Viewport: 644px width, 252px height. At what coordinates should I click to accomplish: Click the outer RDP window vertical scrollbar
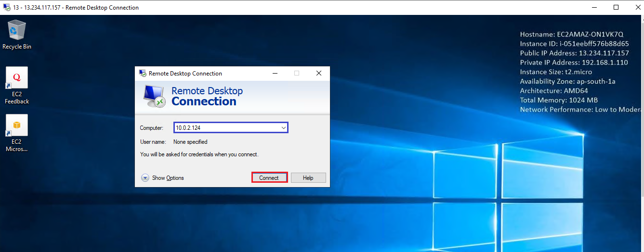coord(642,133)
